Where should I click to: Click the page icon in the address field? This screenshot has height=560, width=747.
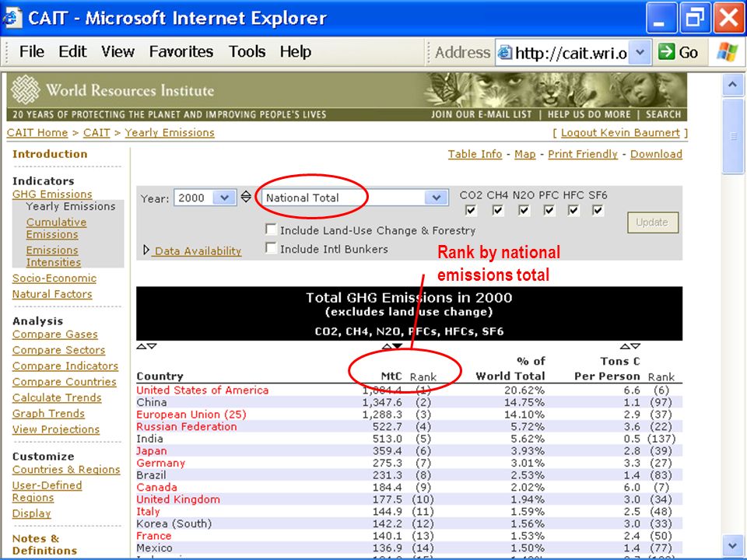[504, 52]
